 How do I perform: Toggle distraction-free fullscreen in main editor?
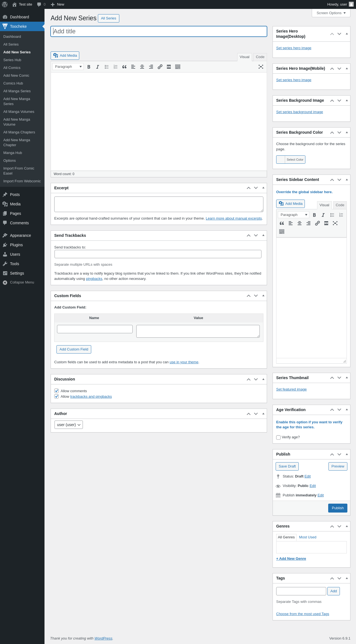click(261, 67)
